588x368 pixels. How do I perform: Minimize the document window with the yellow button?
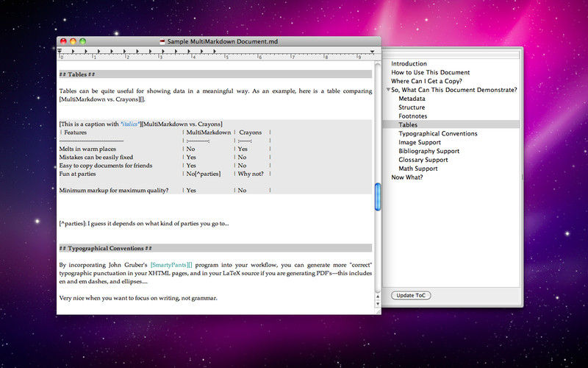pyautogui.click(x=73, y=41)
